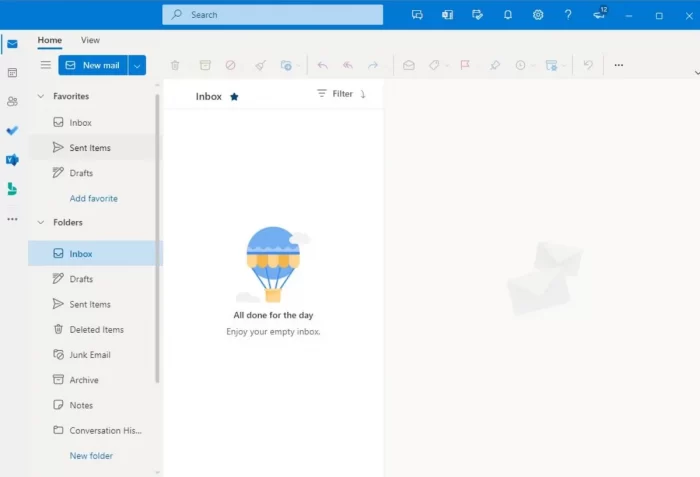Open the Quick steps dropdown arrow
The height and width of the screenshot is (477, 700).
(564, 66)
